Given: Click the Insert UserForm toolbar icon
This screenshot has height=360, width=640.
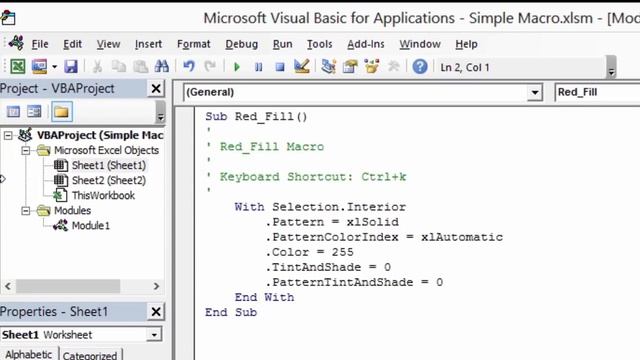Looking at the screenshot, I should click(39, 66).
